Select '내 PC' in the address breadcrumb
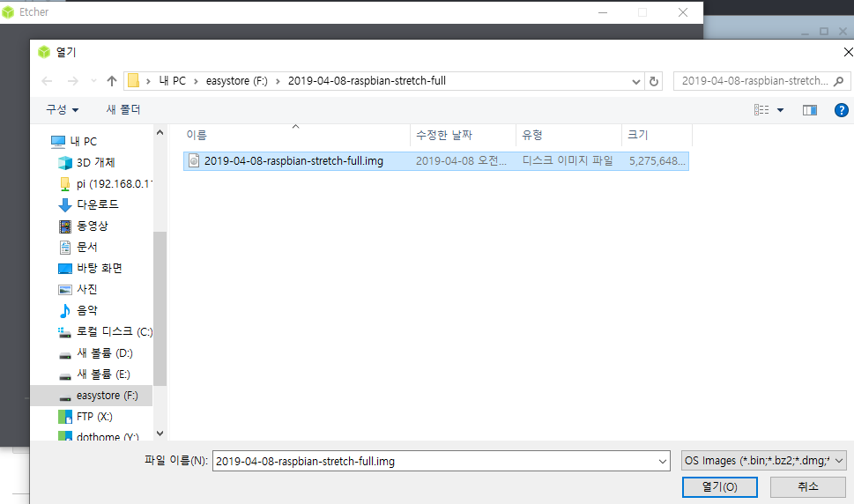Image resolution: width=854 pixels, height=504 pixels. point(172,81)
